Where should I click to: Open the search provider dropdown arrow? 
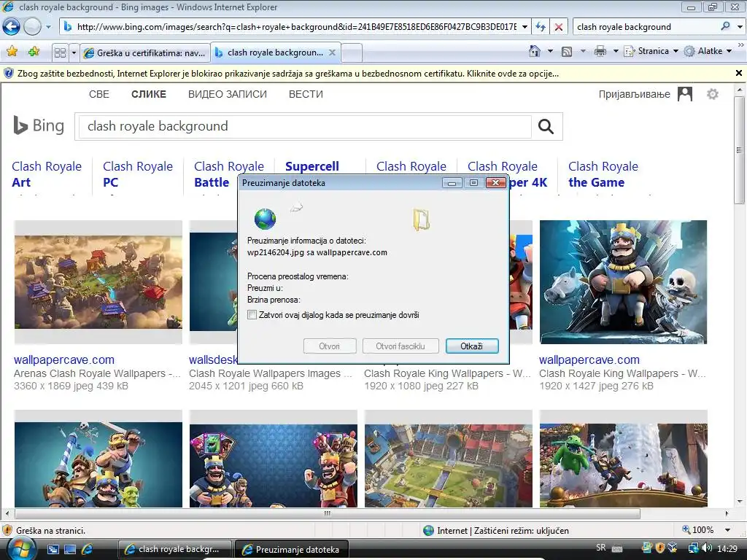point(740,27)
